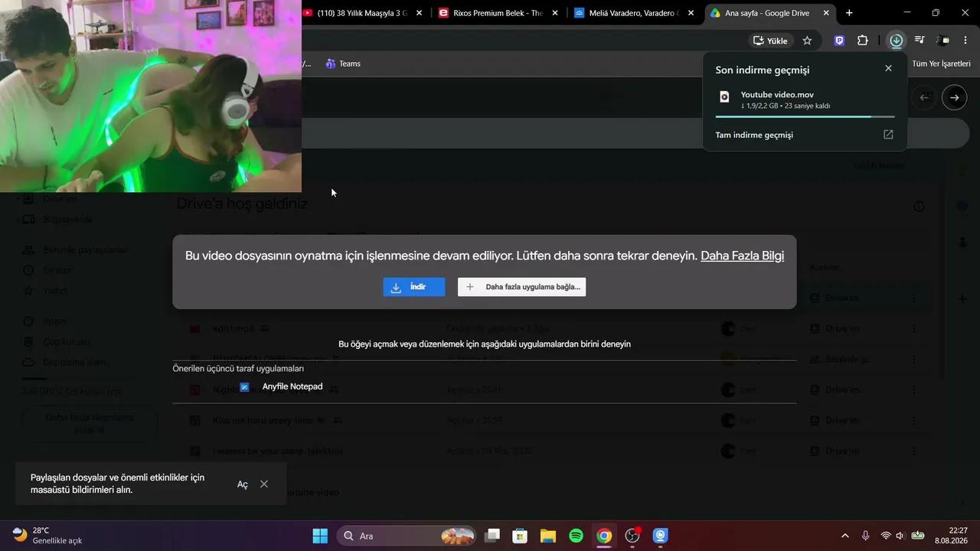Switch to the 38 Yıllık Maaşıyla YouTube tab
The image size is (980, 551).
click(x=363, y=13)
